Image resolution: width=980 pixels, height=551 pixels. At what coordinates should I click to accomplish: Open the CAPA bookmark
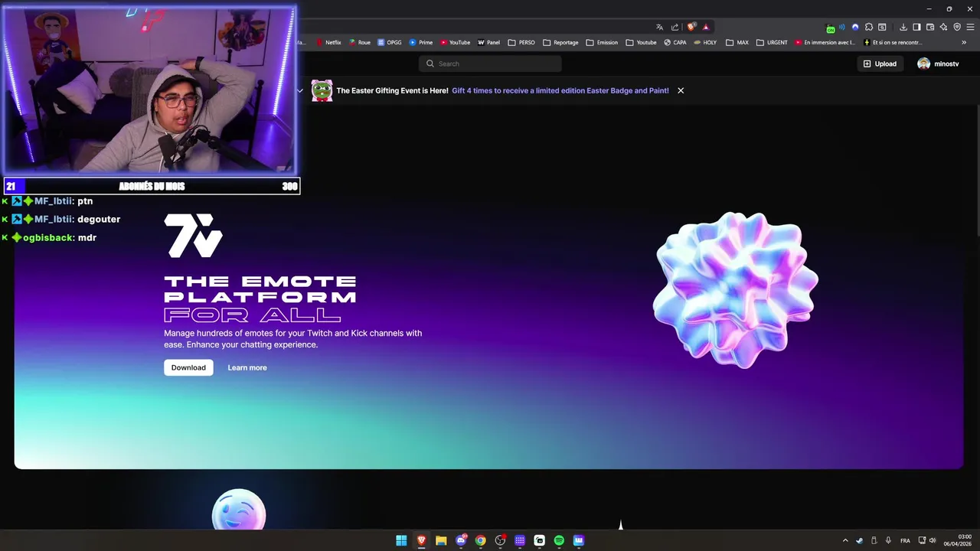(x=675, y=42)
